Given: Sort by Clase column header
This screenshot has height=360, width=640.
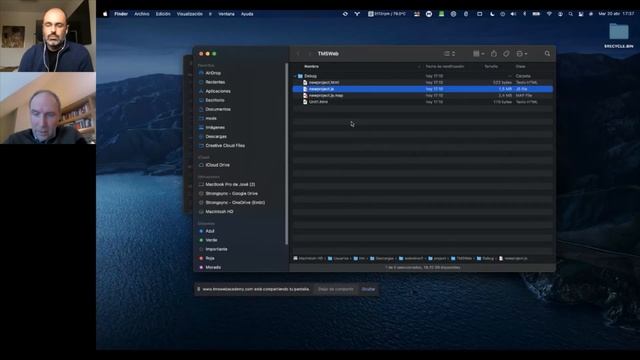Looking at the screenshot, I should point(520,66).
